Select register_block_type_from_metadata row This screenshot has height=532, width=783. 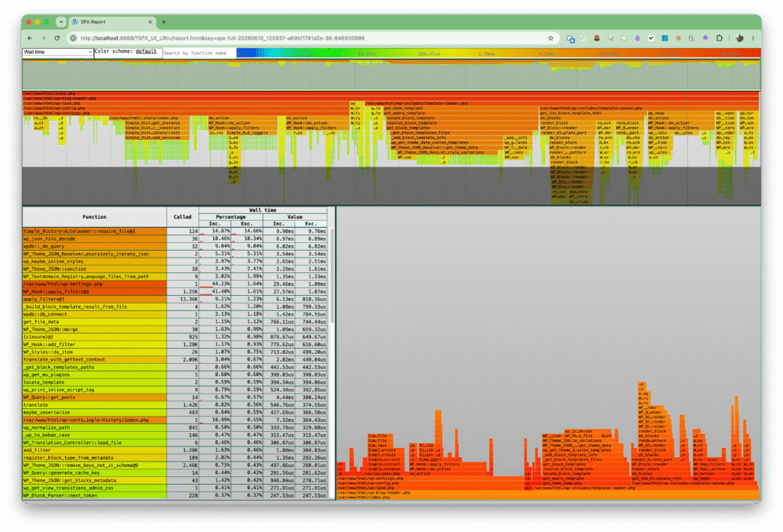(175, 458)
